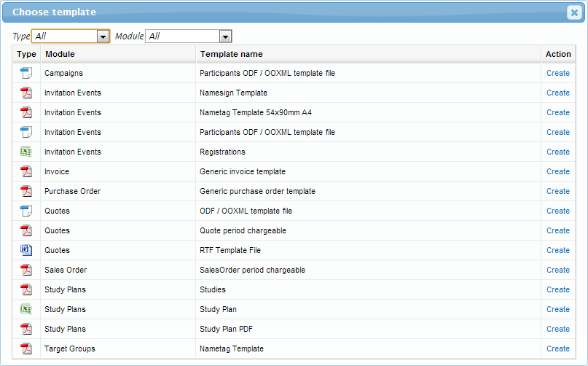Image resolution: width=588 pixels, height=366 pixels.
Task: Click Study Plan PDF name text
Action: point(226,330)
